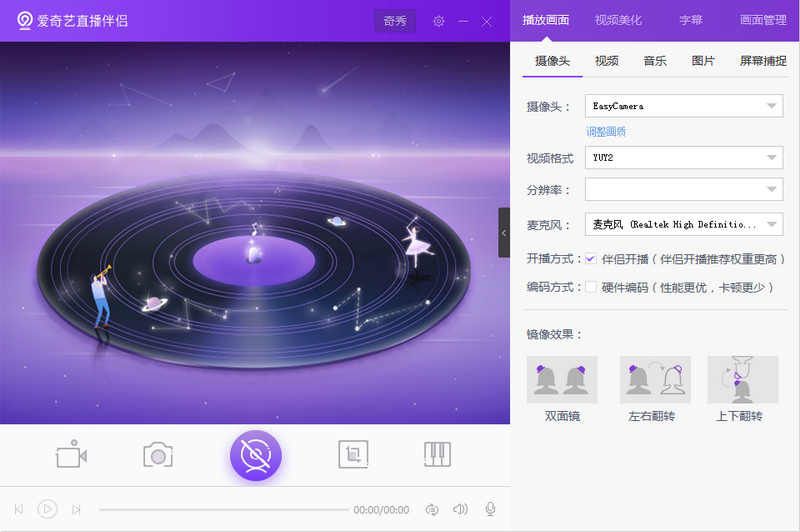This screenshot has height=532, width=800.
Task: Toggle the microphone icon
Action: pyautogui.click(x=490, y=509)
